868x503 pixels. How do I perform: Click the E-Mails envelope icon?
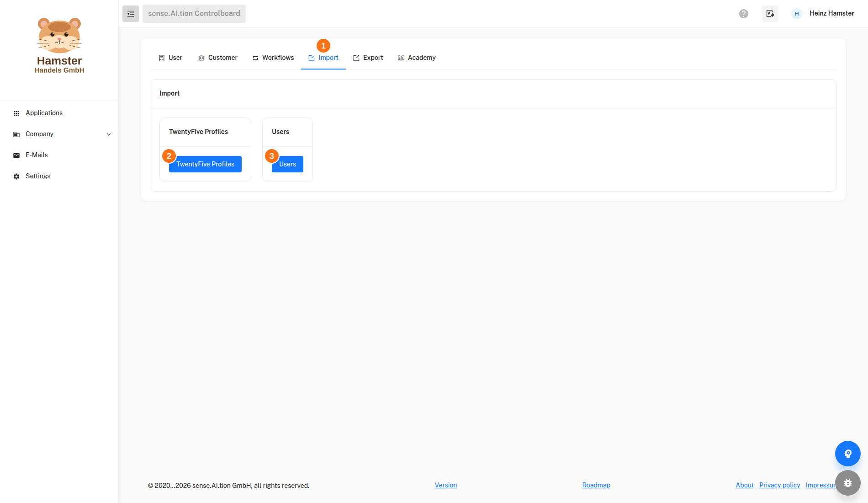[16, 155]
